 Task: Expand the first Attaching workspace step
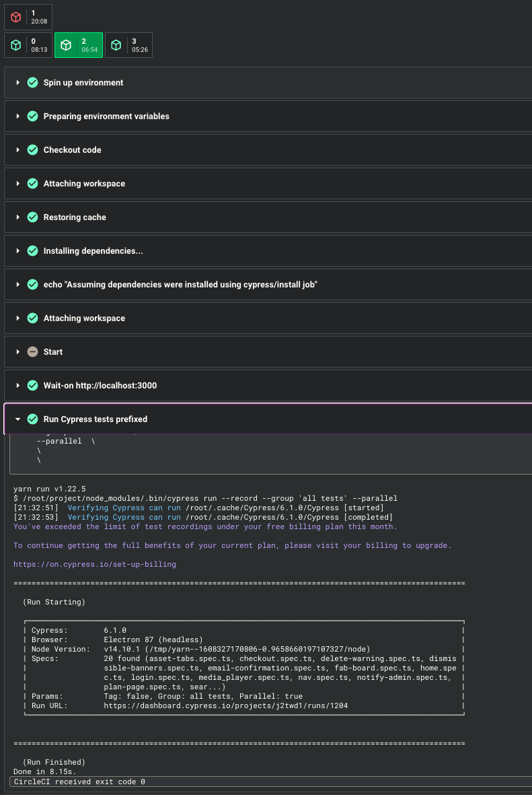click(x=18, y=183)
